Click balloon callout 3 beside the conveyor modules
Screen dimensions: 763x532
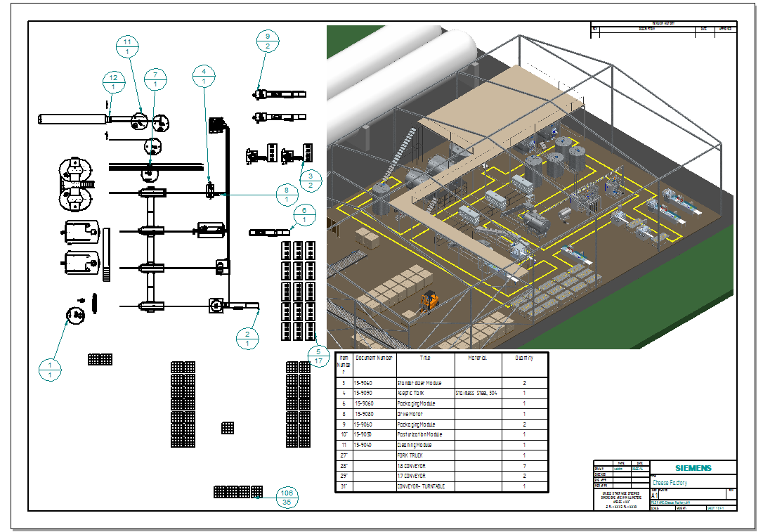tap(311, 181)
